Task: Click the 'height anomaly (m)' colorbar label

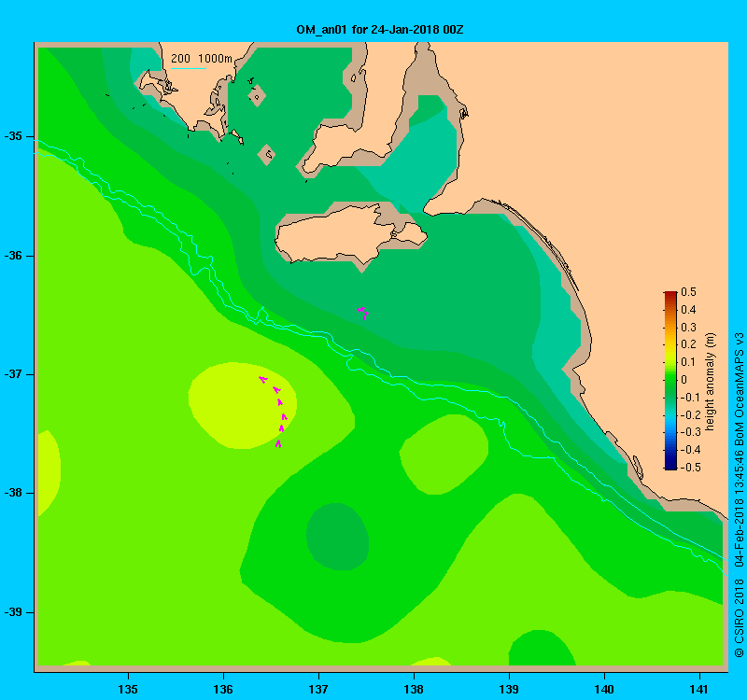Action: point(711,382)
